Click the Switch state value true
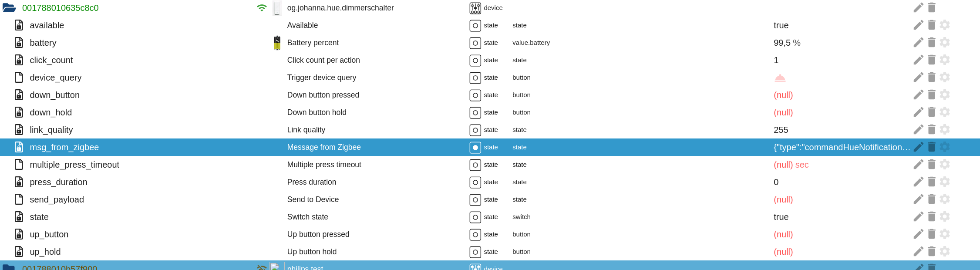This screenshot has width=980, height=270. click(781, 217)
